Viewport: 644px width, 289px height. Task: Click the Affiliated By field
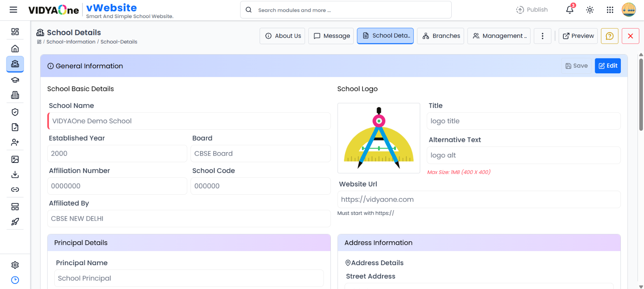coord(189,219)
